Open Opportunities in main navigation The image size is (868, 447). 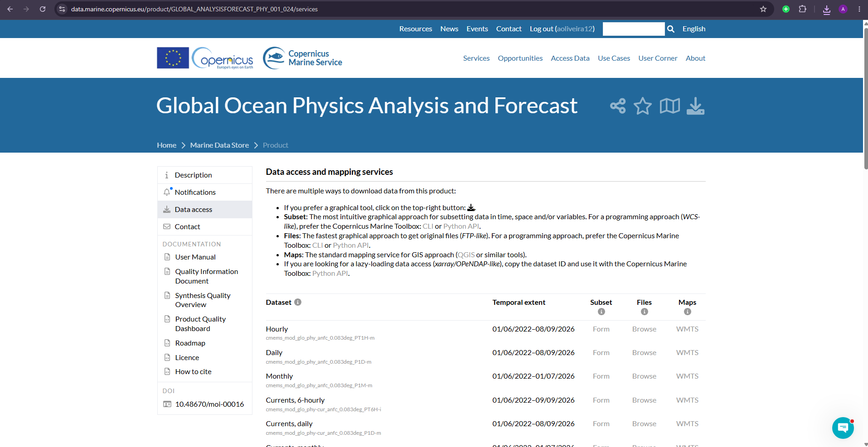520,58
